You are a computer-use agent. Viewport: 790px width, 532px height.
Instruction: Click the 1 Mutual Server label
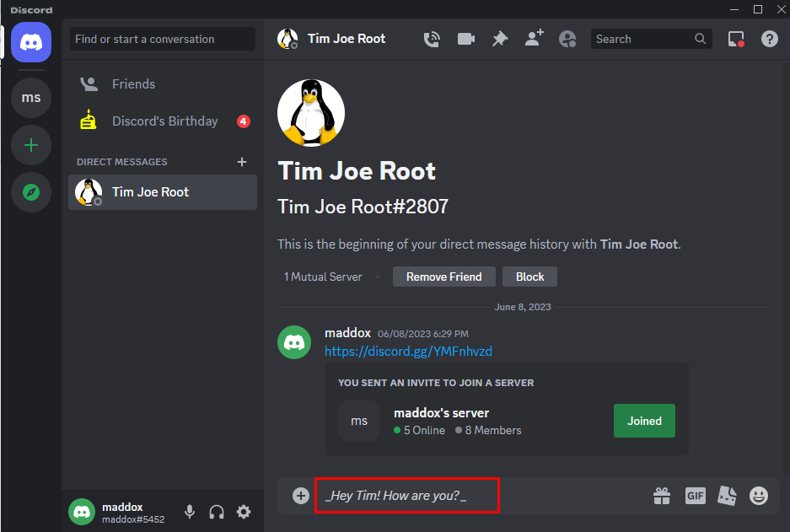(323, 277)
